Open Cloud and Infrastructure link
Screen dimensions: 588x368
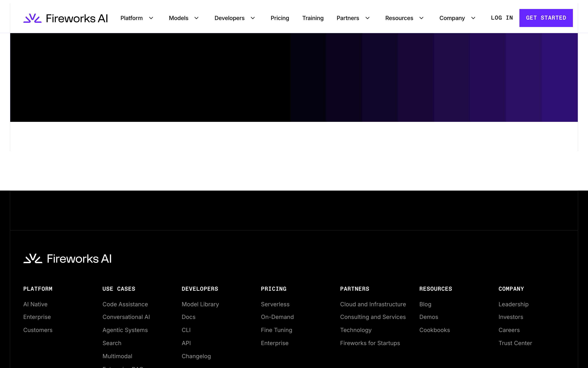point(373,304)
